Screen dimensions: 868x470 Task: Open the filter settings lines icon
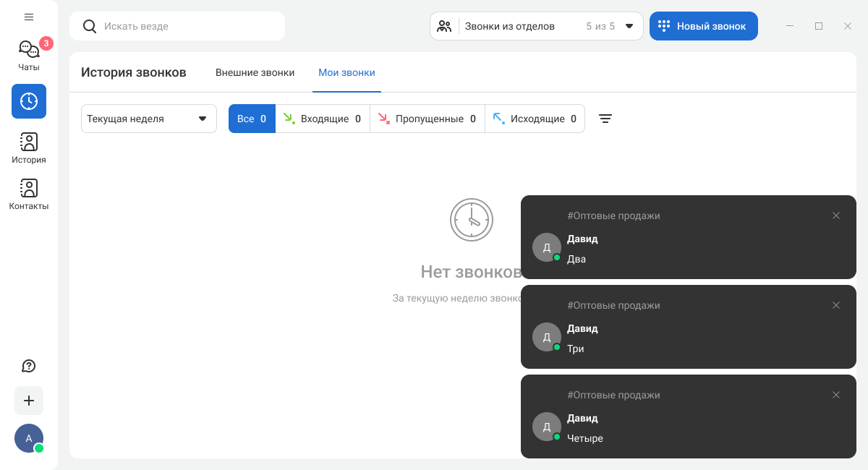(x=605, y=119)
